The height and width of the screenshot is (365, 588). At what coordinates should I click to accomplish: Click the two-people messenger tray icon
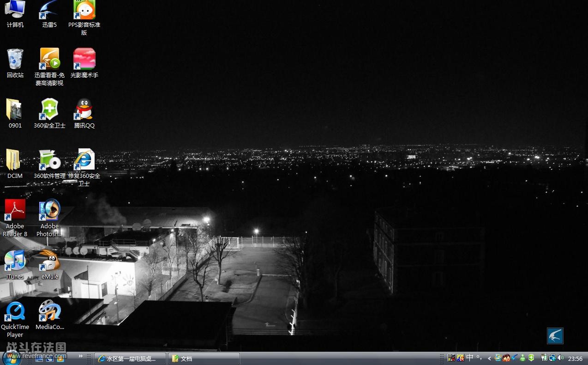point(506,358)
